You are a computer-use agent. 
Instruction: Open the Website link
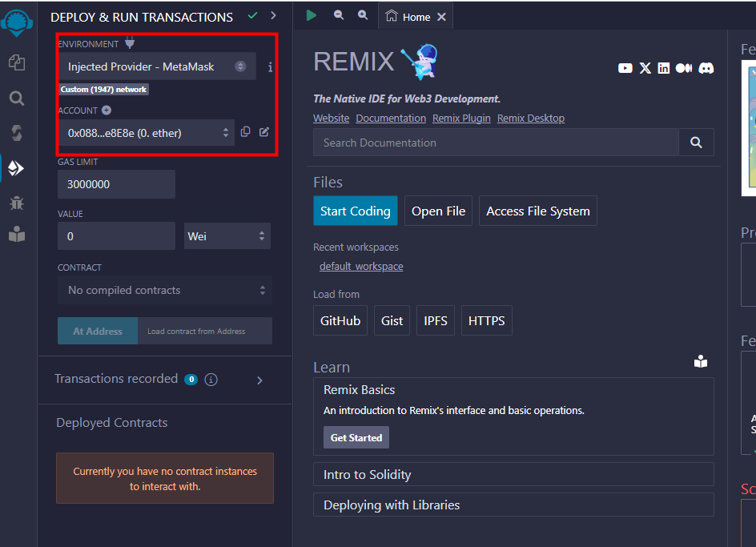pyautogui.click(x=332, y=119)
